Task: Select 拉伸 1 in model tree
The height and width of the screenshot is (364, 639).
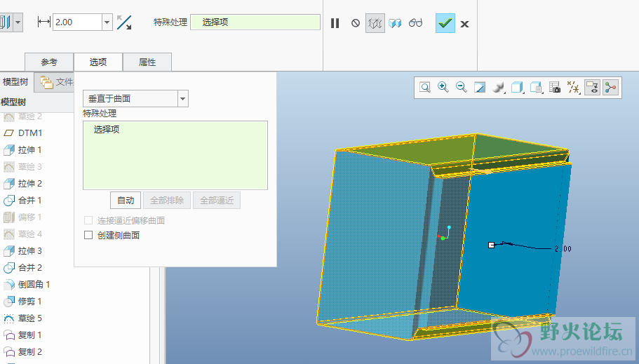Action: click(23, 150)
